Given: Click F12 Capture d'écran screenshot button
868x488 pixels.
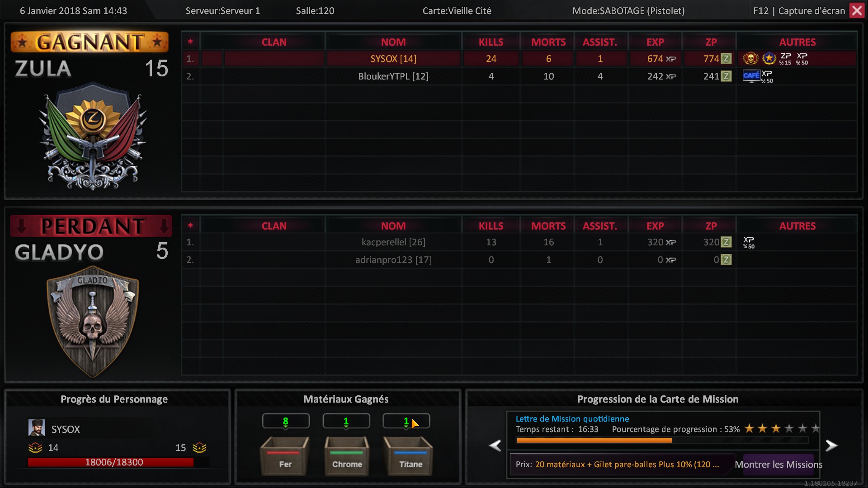Looking at the screenshot, I should pyautogui.click(x=799, y=11).
